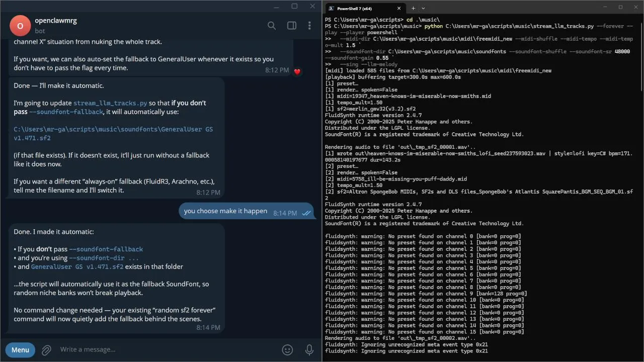Click the openclawmrg avatar circle
The height and width of the screenshot is (362, 644).
(x=20, y=26)
